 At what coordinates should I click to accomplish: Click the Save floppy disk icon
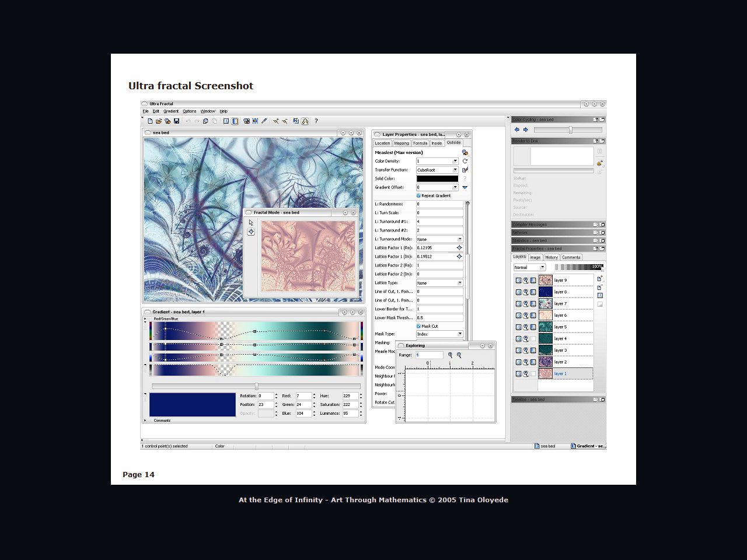(176, 121)
